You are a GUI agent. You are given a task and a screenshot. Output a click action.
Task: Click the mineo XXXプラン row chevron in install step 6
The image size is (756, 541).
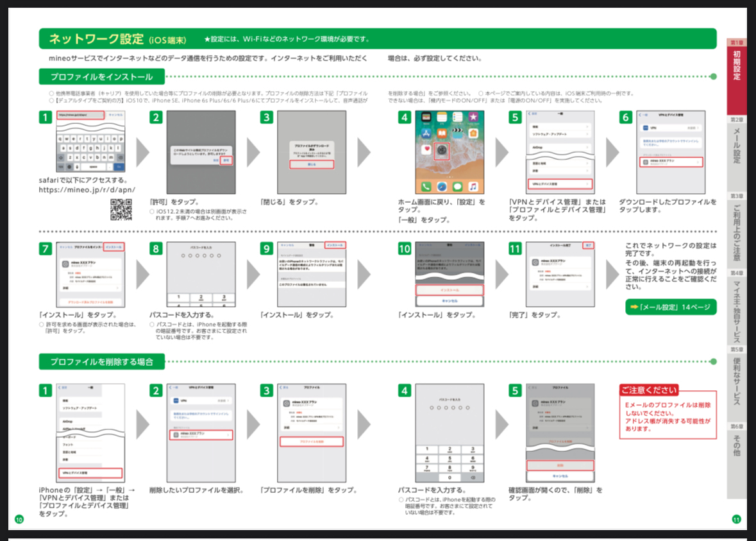coord(698,162)
